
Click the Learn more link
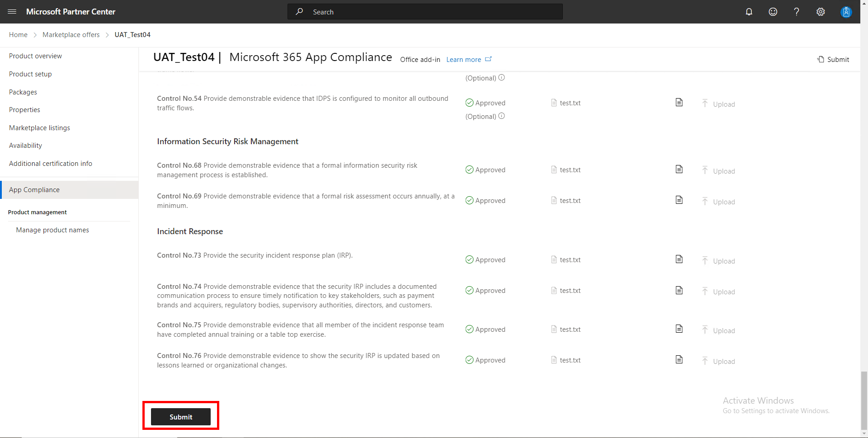click(x=469, y=59)
